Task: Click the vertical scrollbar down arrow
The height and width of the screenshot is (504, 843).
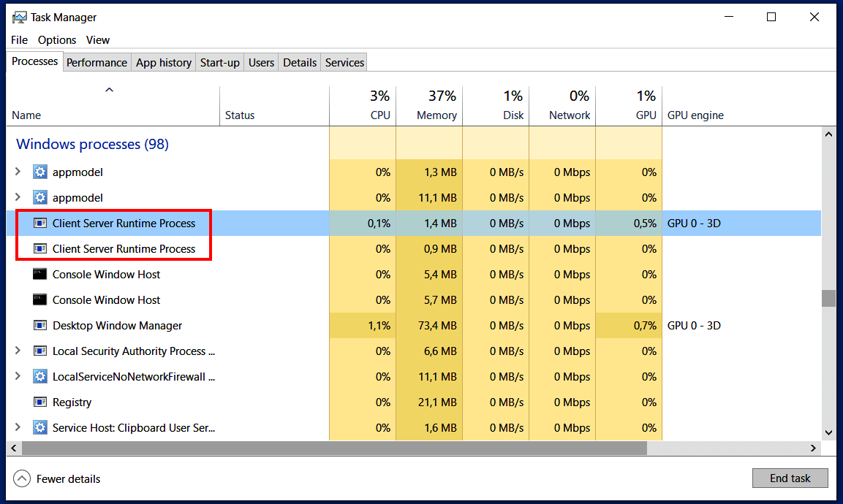Action: coord(828,432)
